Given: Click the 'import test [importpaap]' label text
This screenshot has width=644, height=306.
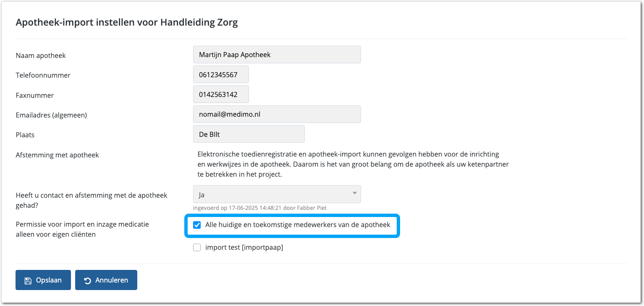Looking at the screenshot, I should point(244,248).
